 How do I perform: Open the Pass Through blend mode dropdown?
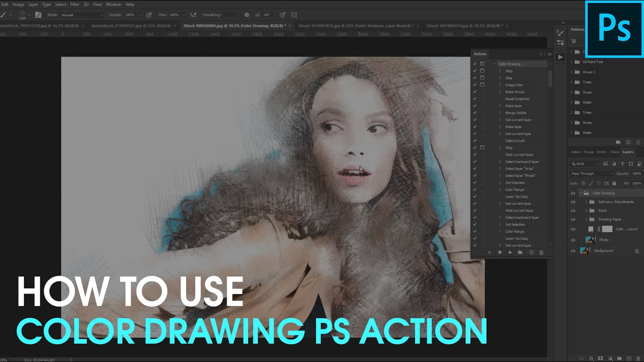pyautogui.click(x=592, y=173)
